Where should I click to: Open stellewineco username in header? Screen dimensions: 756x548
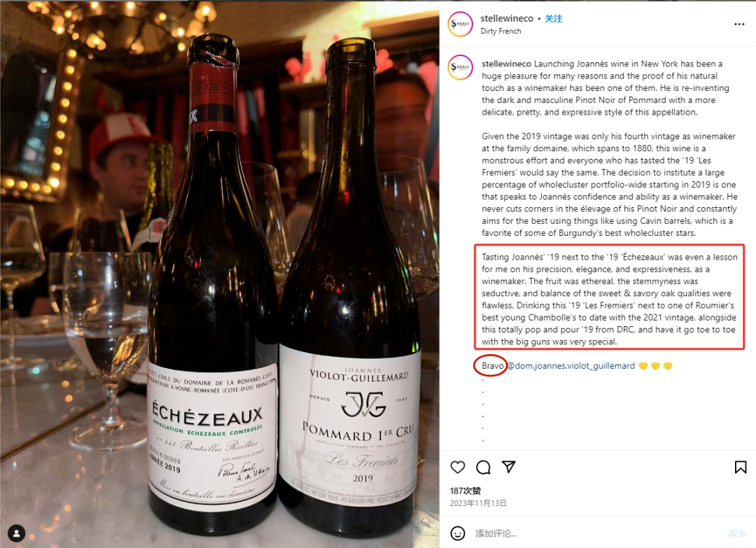[507, 18]
